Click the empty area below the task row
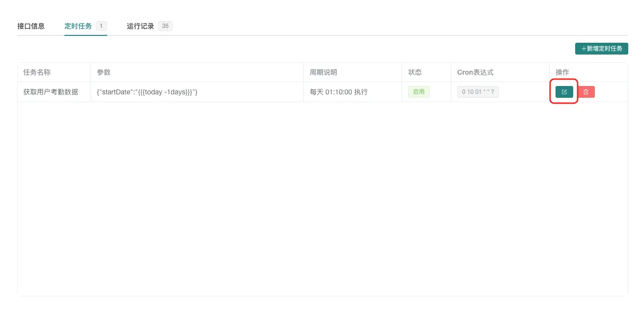The height and width of the screenshot is (312, 644). coord(322,197)
